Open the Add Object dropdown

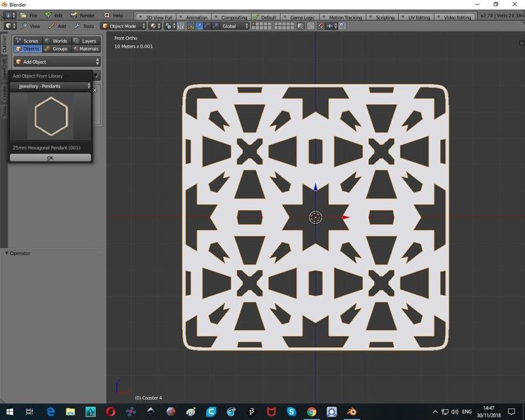tap(57, 62)
